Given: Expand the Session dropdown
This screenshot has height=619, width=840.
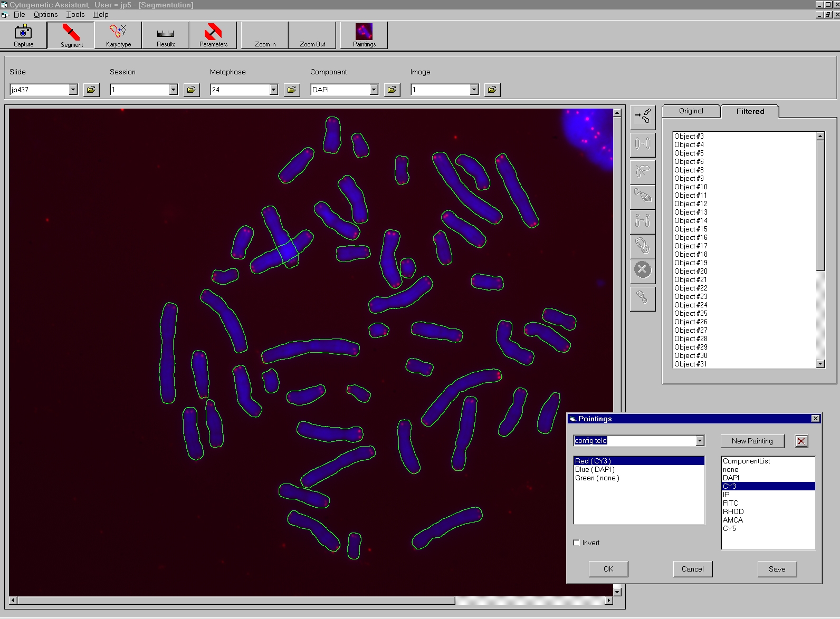Looking at the screenshot, I should [174, 90].
